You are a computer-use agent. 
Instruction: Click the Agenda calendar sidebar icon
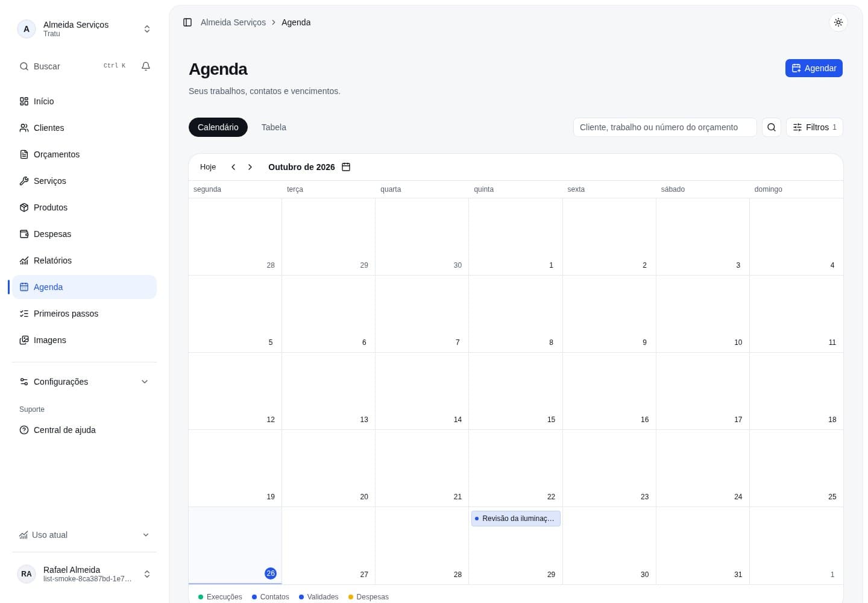tap(24, 287)
